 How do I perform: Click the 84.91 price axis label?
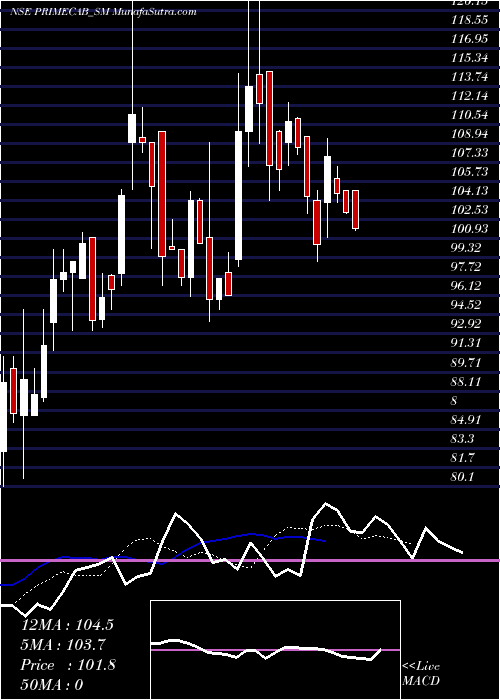[466, 419]
